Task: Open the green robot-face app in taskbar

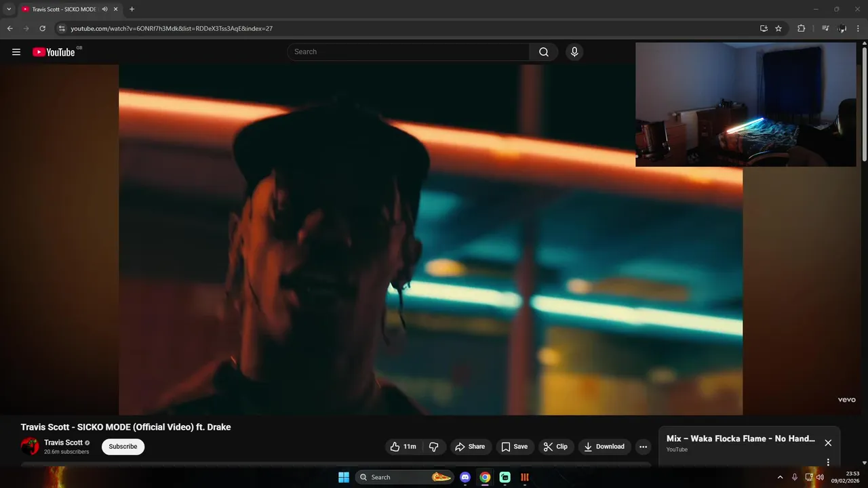Action: click(505, 477)
